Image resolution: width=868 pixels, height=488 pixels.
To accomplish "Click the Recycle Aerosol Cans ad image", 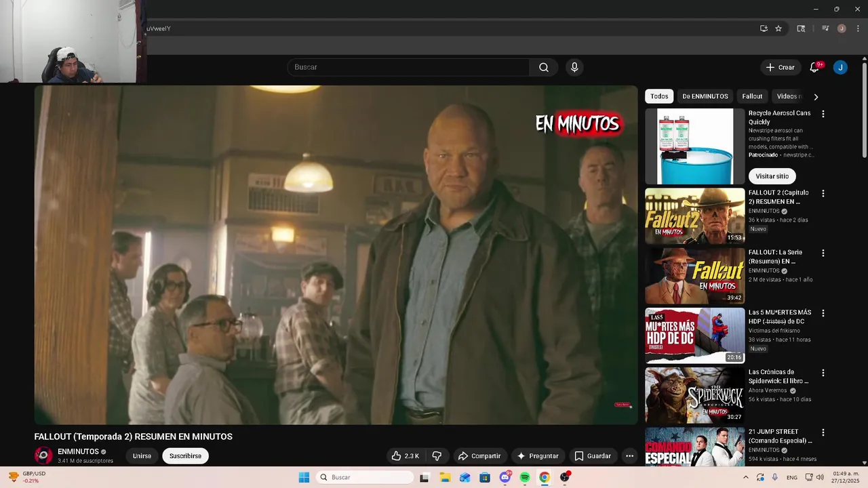I will click(694, 146).
